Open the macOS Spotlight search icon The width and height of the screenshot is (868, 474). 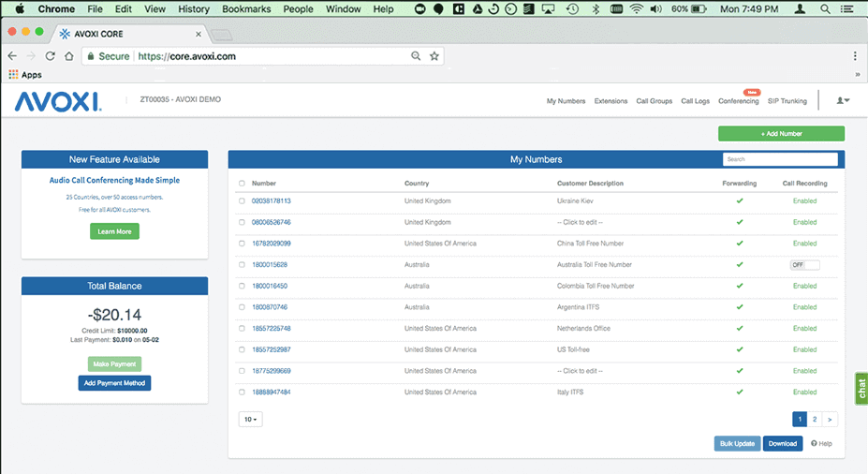[x=825, y=8]
